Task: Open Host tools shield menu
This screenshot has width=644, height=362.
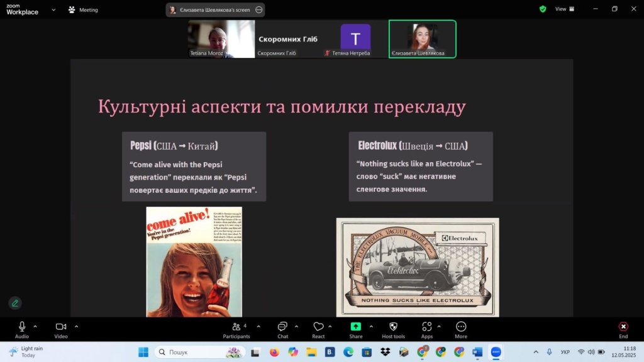Action: [393, 329]
